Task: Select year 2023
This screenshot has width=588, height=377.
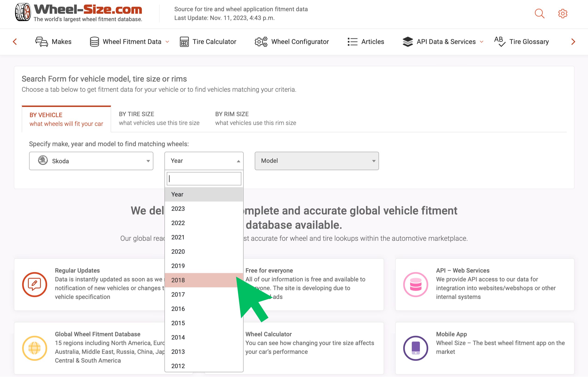Action: (x=204, y=209)
